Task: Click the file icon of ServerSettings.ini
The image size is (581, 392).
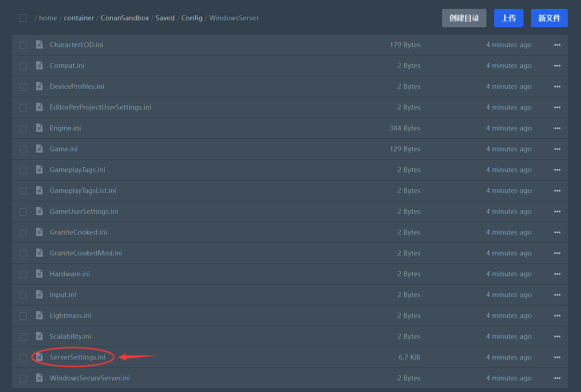Action: [x=39, y=357]
